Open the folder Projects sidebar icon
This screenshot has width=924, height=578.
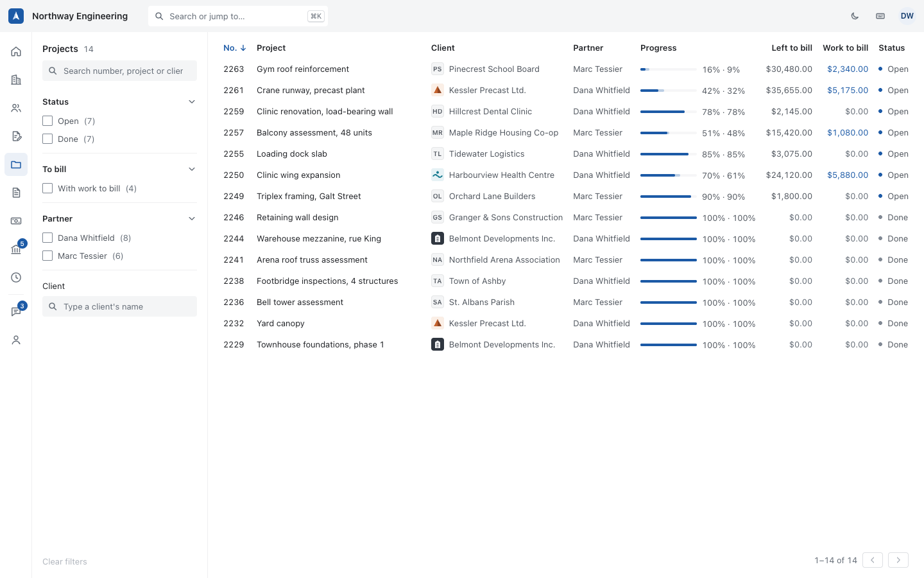tap(16, 164)
